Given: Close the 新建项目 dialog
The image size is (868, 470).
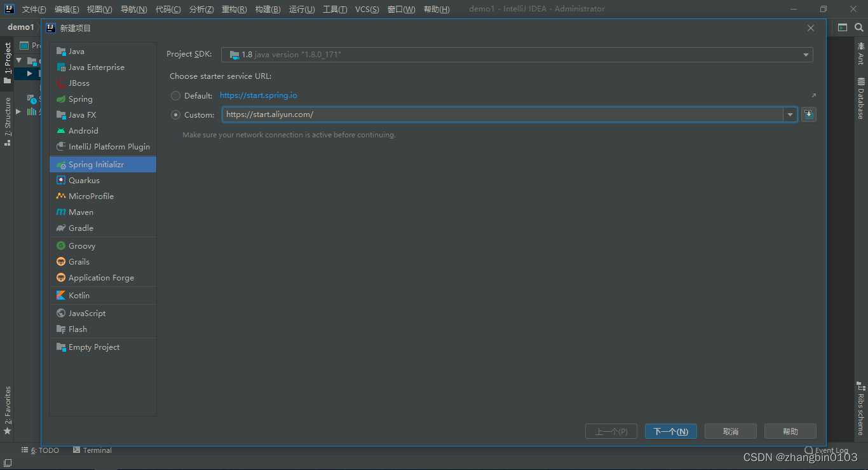Looking at the screenshot, I should [x=811, y=28].
